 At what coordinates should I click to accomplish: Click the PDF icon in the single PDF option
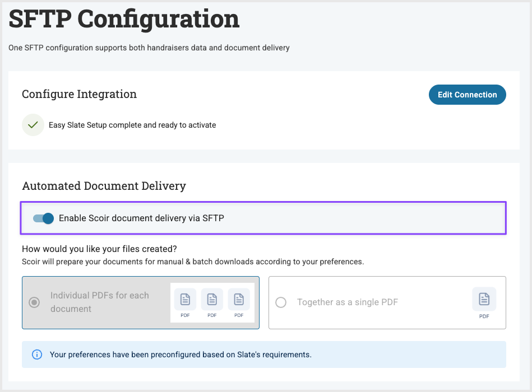click(484, 300)
